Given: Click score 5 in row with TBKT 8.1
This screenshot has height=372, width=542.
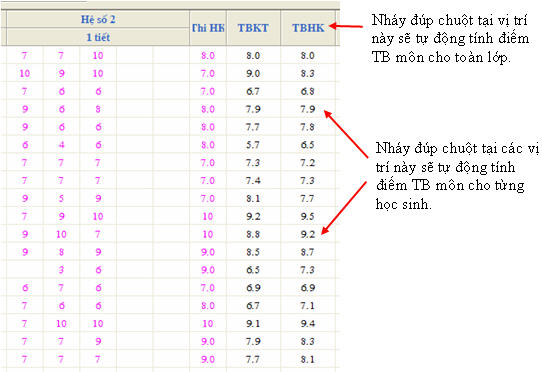Looking at the screenshot, I should click(x=61, y=198).
